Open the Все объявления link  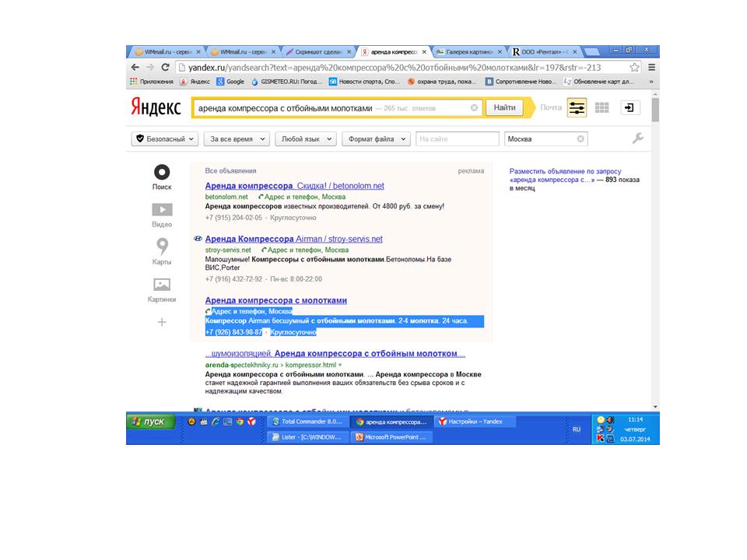[x=230, y=171]
